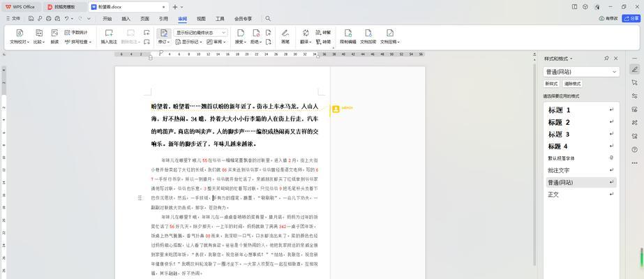This screenshot has height=279, width=644.
Task: Go to previous comment icon
Action: tap(147, 32)
